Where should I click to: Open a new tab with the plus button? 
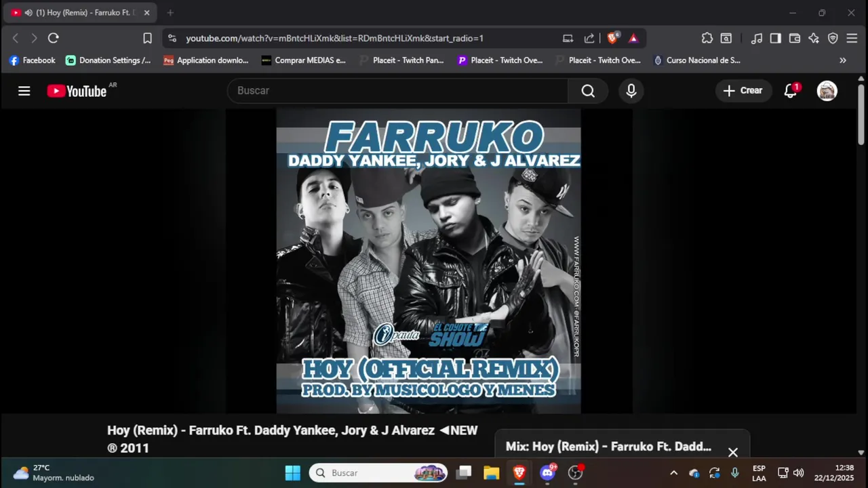[170, 13]
